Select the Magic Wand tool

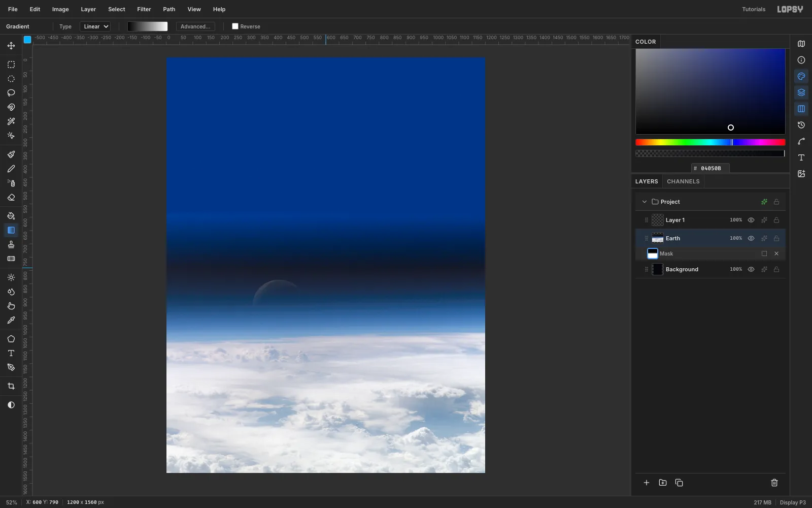(x=11, y=121)
